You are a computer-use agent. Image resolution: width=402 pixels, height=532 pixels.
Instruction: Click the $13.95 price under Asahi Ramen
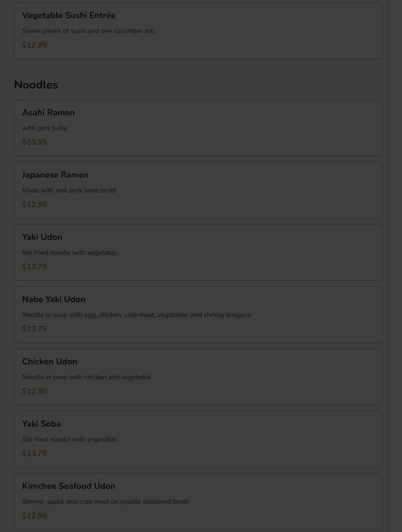point(34,142)
